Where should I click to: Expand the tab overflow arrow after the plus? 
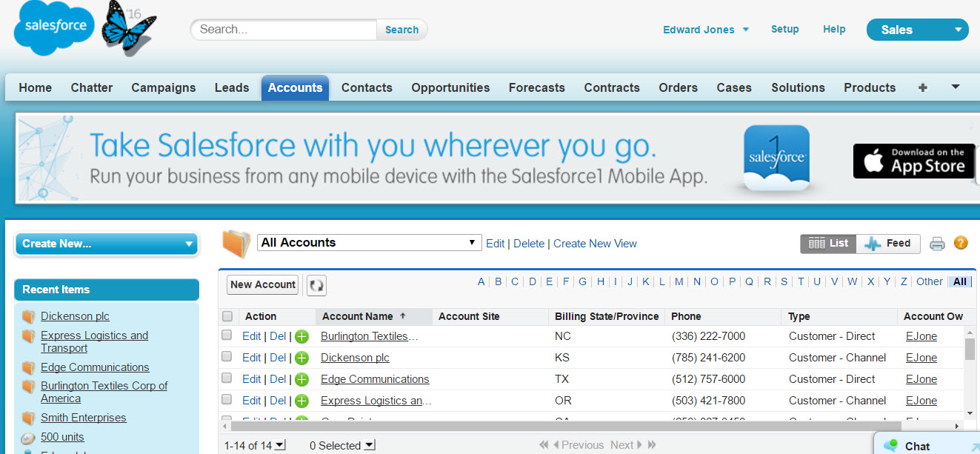(x=956, y=87)
